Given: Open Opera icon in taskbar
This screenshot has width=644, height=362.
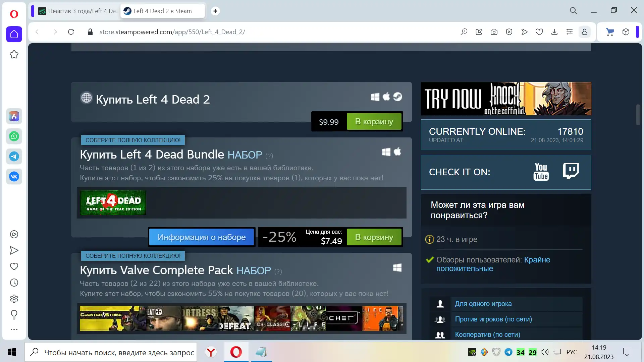Looking at the screenshot, I should [x=236, y=352].
